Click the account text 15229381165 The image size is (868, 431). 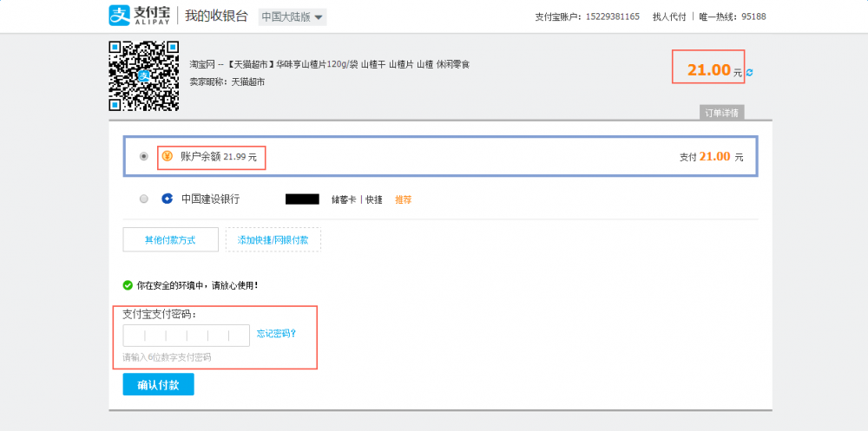click(615, 16)
